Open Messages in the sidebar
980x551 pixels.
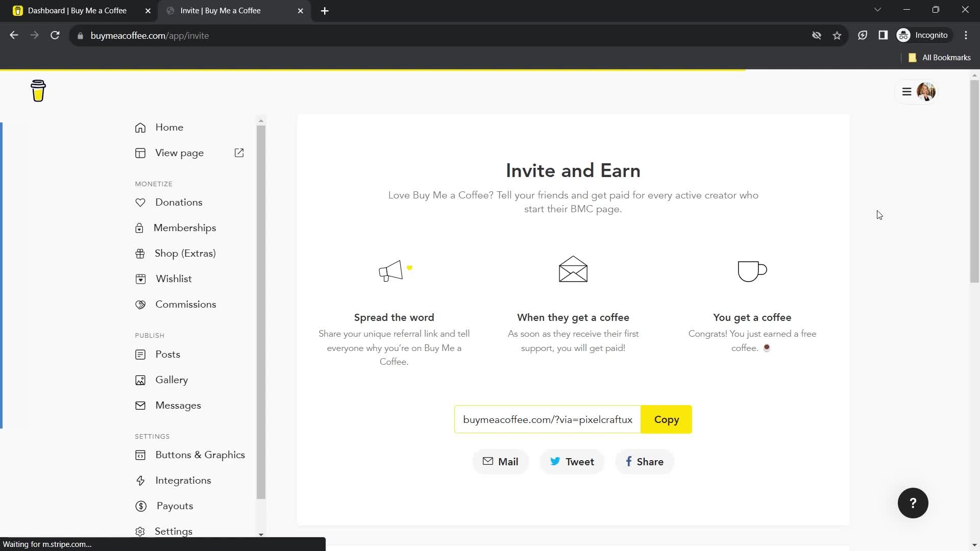tap(178, 406)
